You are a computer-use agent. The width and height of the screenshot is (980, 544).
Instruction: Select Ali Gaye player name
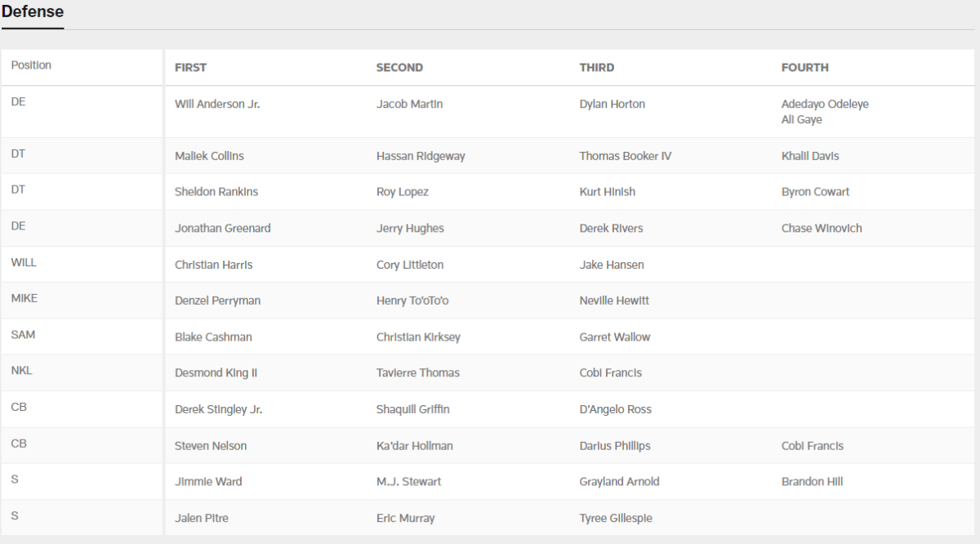[801, 120]
